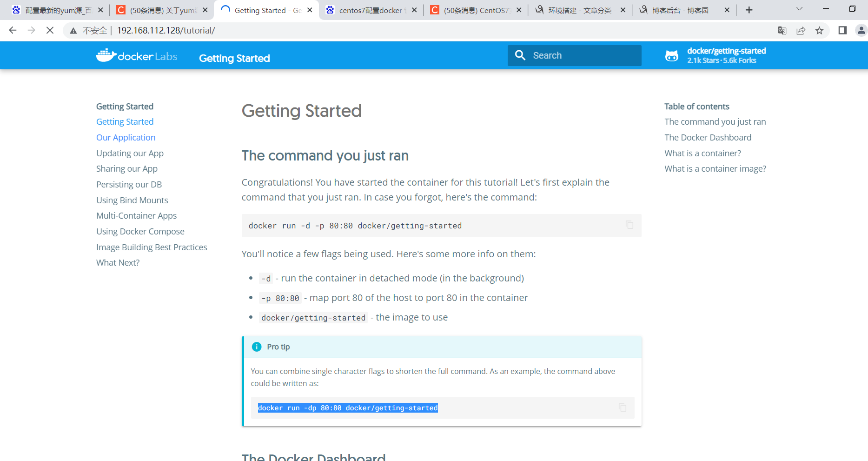Go back using the back arrow
This screenshot has width=868, height=461.
coord(13,30)
